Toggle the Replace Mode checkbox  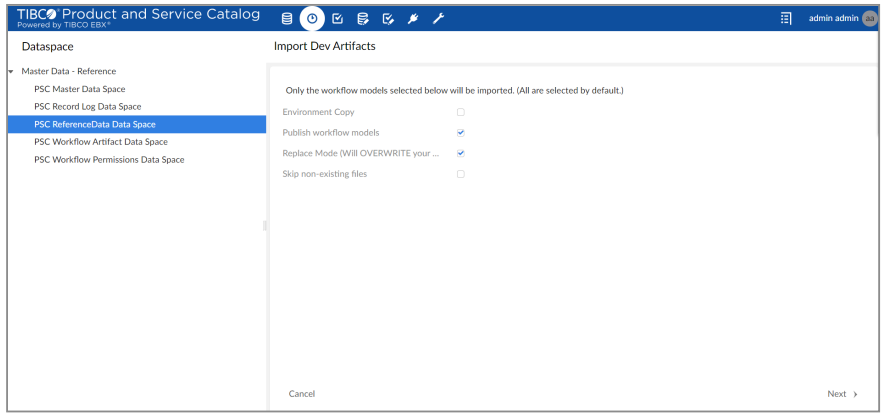click(x=461, y=153)
